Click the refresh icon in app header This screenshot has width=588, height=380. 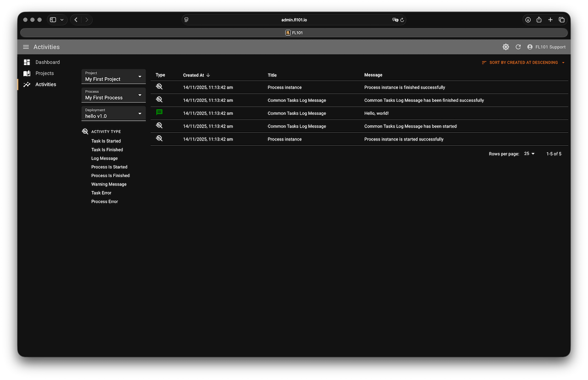(x=518, y=47)
